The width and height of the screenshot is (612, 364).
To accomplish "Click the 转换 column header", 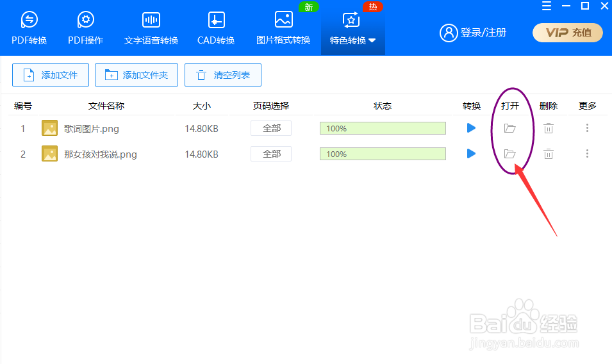I will pos(472,106).
